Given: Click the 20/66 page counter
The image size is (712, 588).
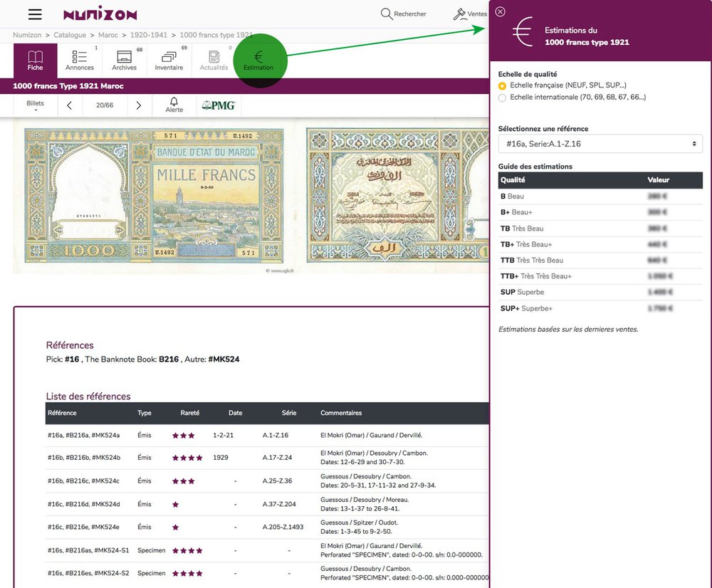Looking at the screenshot, I should coord(105,105).
